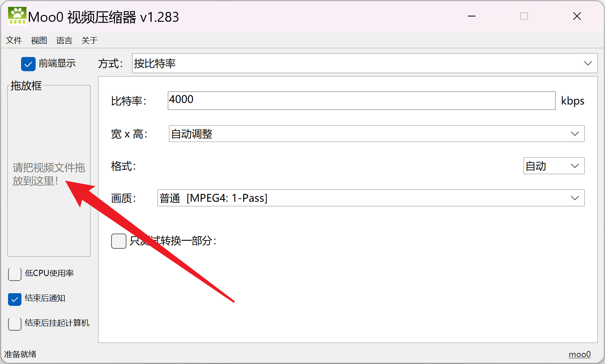This screenshot has width=605, height=364.
Task: Click the disabled maximize window button
Action: pyautogui.click(x=524, y=16)
